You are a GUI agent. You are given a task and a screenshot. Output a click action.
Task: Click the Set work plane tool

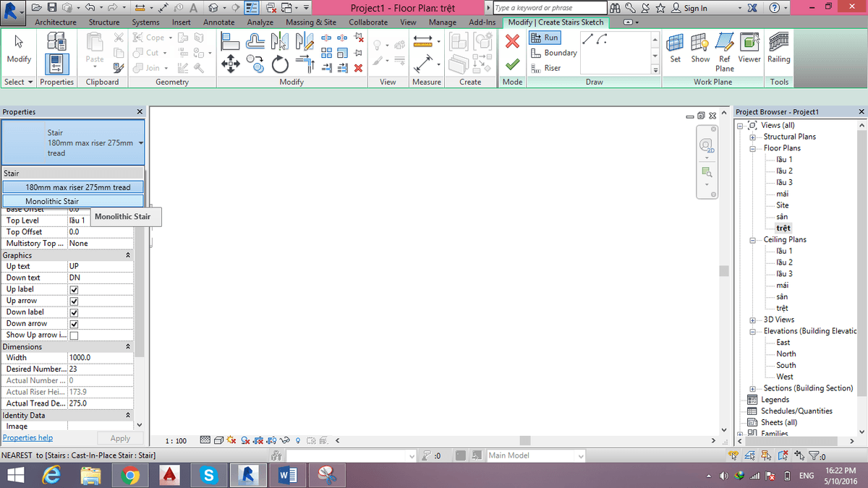[x=675, y=48]
